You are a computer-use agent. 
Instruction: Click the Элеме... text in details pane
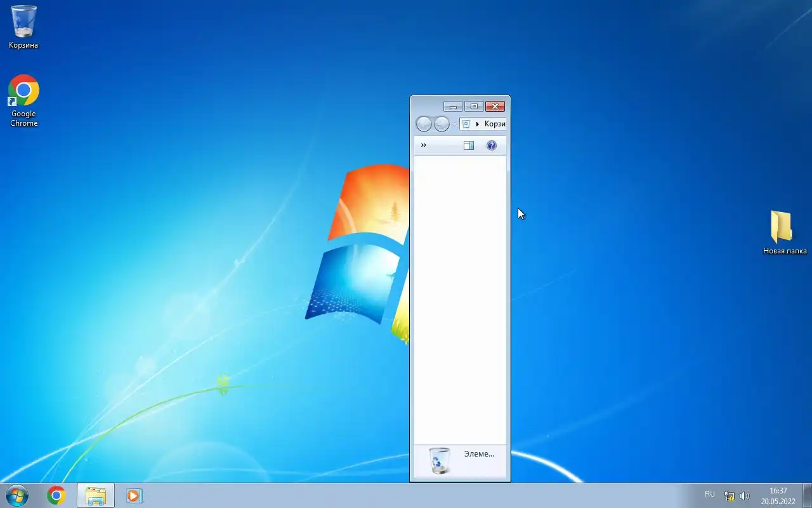click(479, 454)
